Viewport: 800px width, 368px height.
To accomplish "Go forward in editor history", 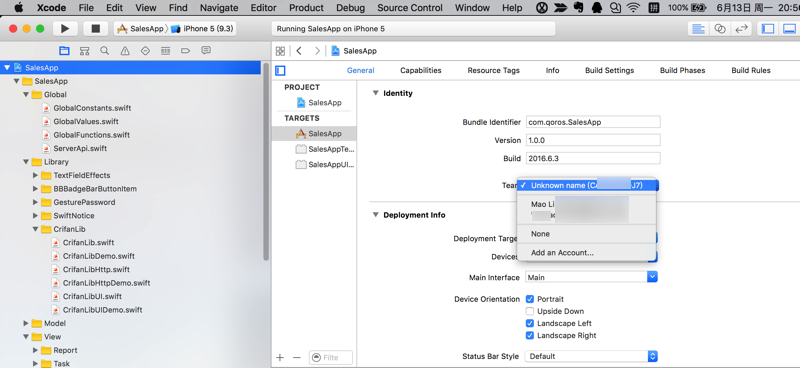I will click(x=317, y=51).
